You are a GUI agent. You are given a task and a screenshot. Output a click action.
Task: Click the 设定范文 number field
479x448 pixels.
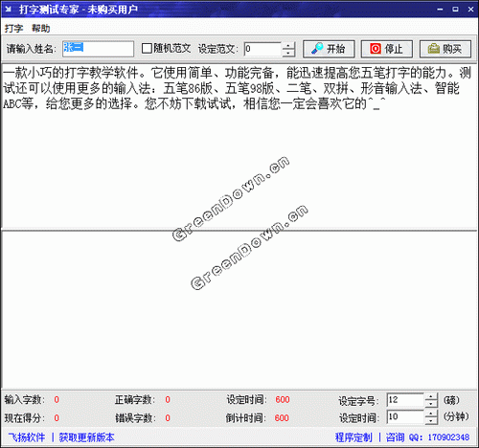click(x=262, y=49)
